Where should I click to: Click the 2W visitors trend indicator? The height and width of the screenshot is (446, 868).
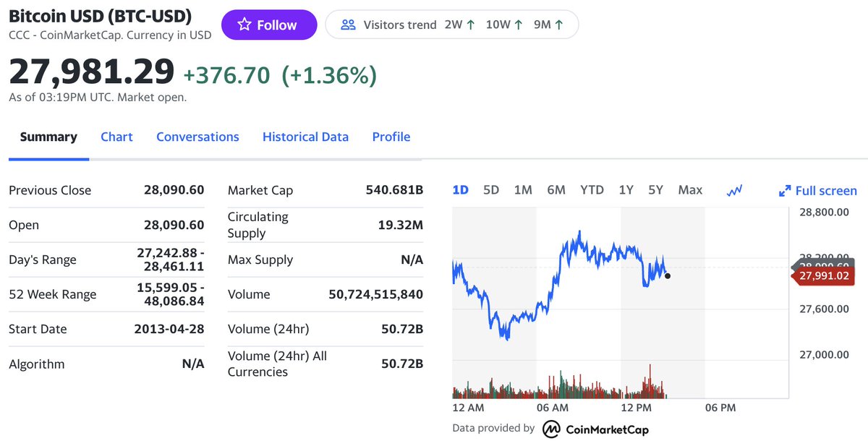pyautogui.click(x=459, y=25)
